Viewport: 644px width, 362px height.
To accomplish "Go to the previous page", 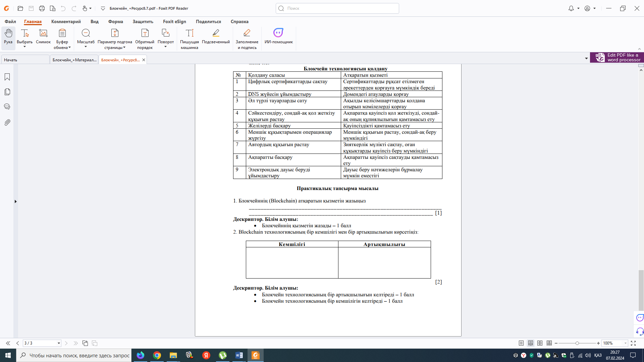I will point(18,343).
